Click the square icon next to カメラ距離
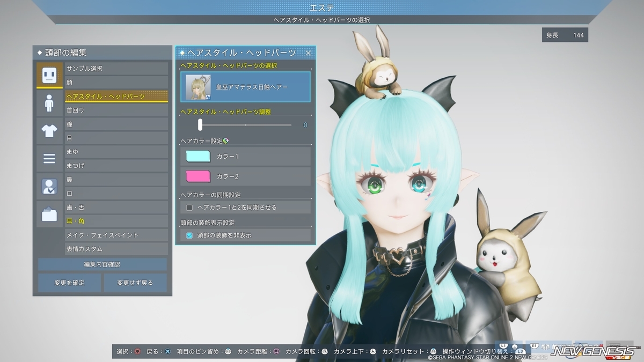 (276, 351)
